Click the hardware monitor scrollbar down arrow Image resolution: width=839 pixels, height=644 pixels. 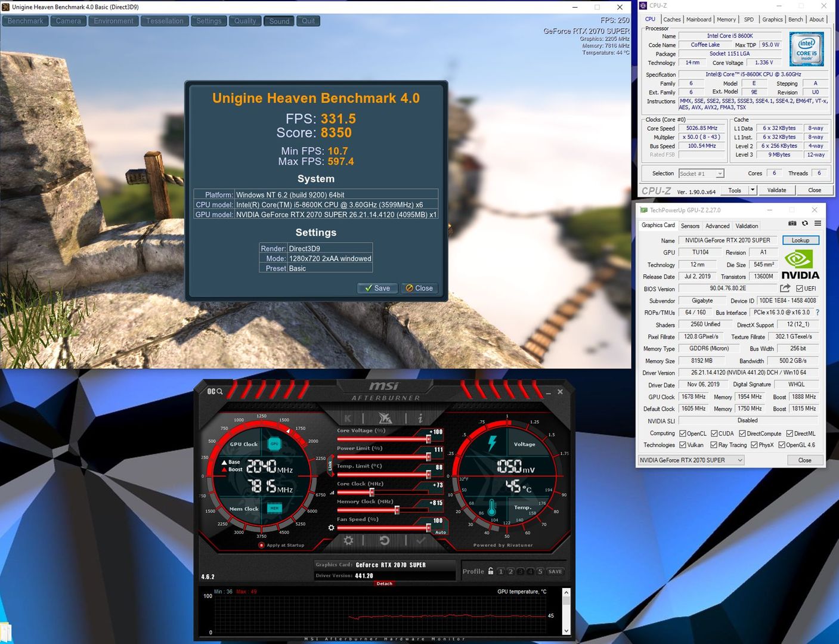point(566,630)
